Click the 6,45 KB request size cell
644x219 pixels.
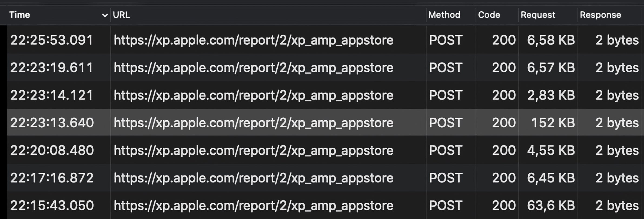551,178
